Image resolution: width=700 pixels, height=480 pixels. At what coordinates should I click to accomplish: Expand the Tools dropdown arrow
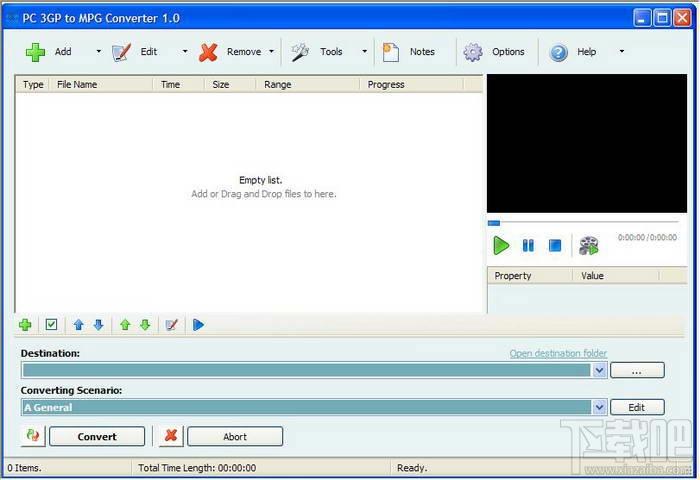click(364, 52)
